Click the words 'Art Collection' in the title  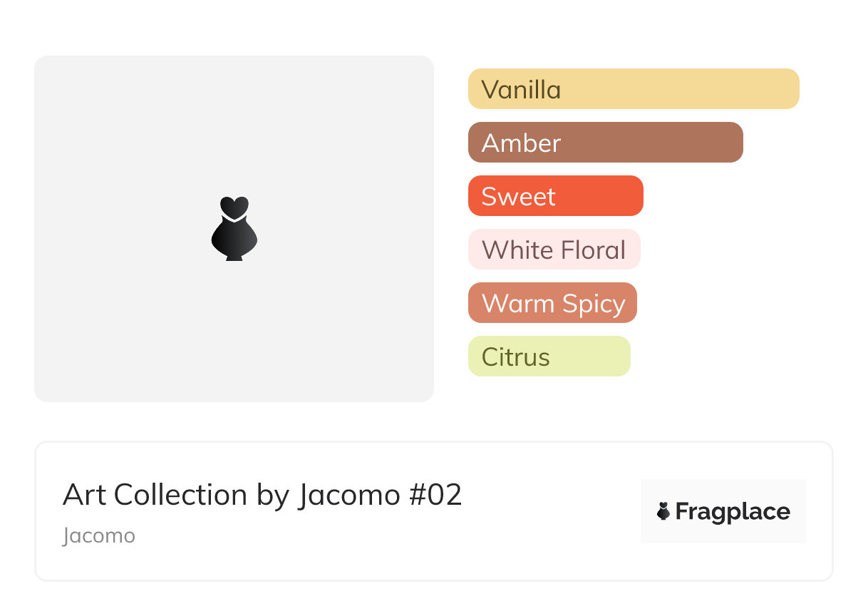click(155, 495)
